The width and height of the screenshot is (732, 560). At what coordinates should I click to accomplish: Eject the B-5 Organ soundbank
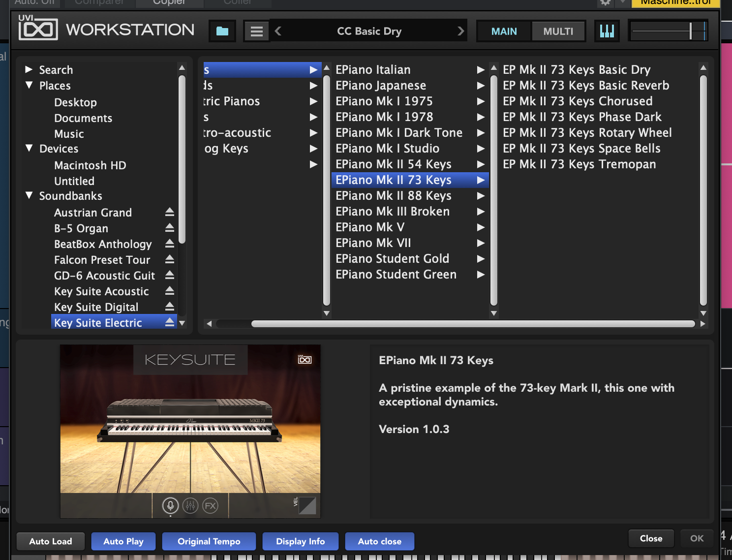pyautogui.click(x=170, y=228)
